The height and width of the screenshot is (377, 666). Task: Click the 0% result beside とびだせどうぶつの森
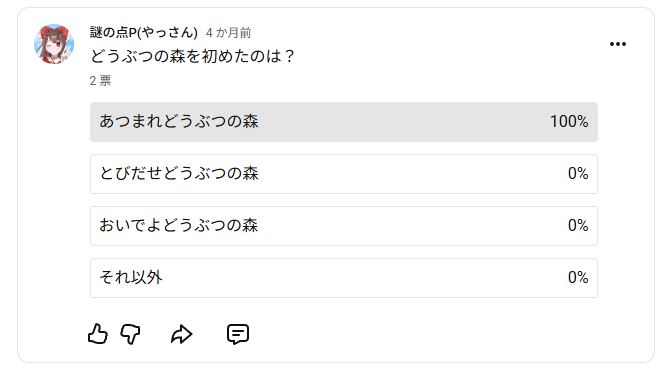[x=578, y=174]
